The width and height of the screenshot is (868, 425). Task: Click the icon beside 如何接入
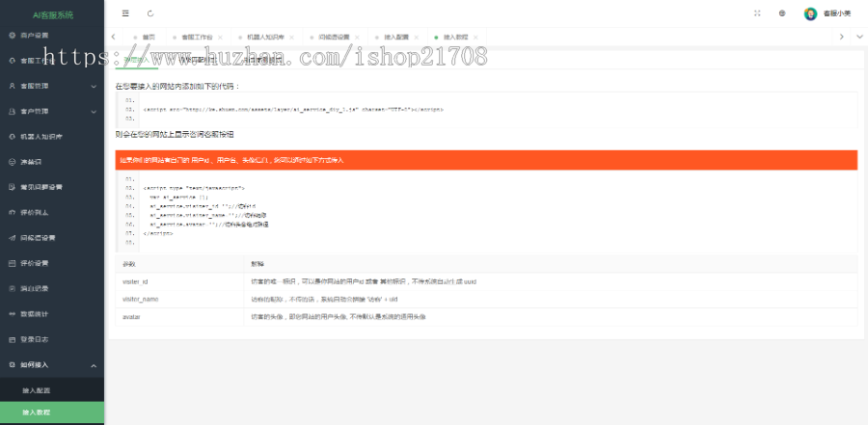(x=13, y=364)
